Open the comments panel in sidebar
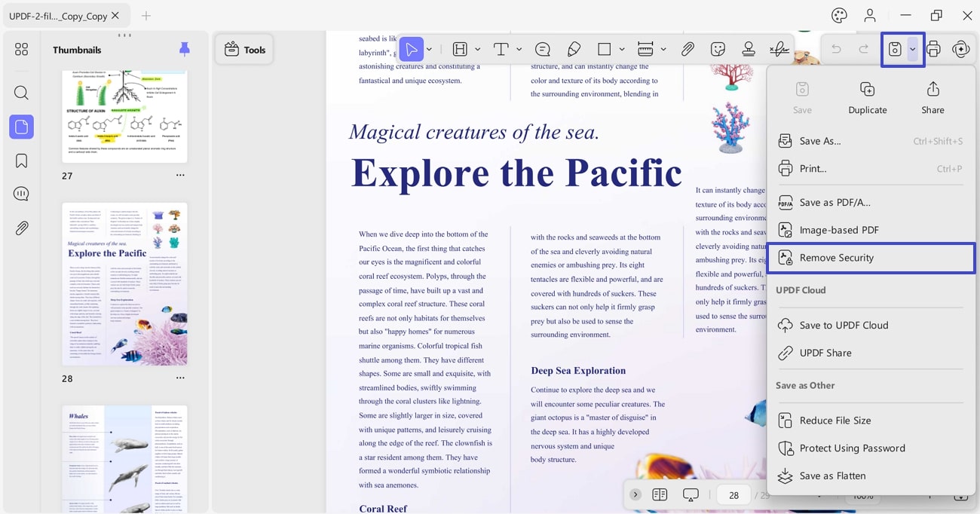 21,194
